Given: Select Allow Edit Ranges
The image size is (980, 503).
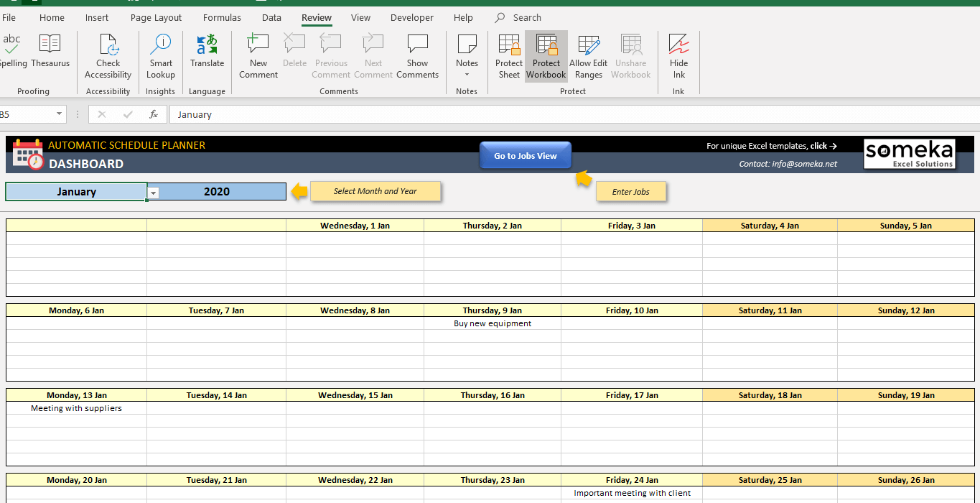Looking at the screenshot, I should click(x=588, y=54).
